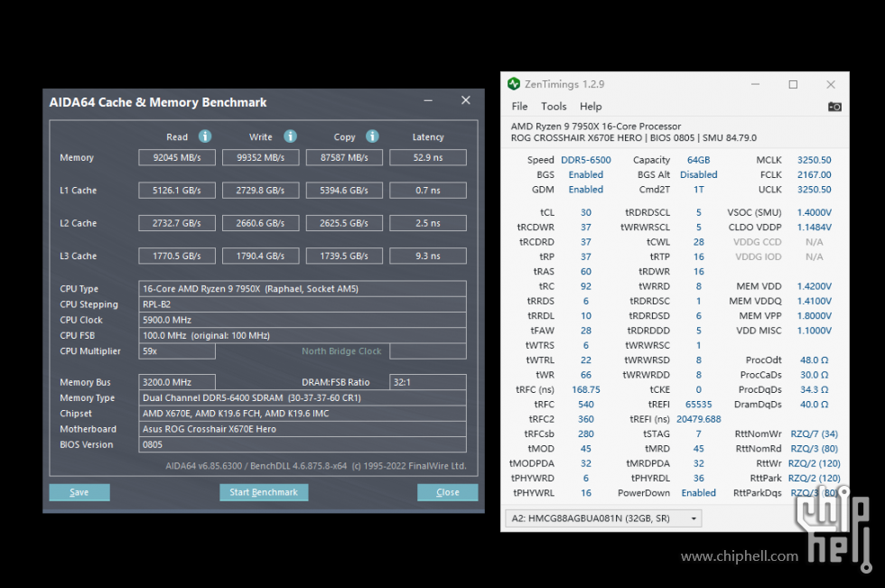Click the Chipset field AMD X670E
Image resolution: width=885 pixels, height=588 pixels.
pos(303,413)
